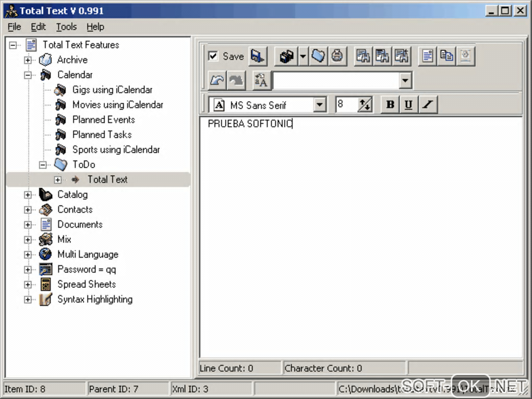Image resolution: width=532 pixels, height=399 pixels.
Task: Click the Contacts icon in the tree
Action: point(45,209)
